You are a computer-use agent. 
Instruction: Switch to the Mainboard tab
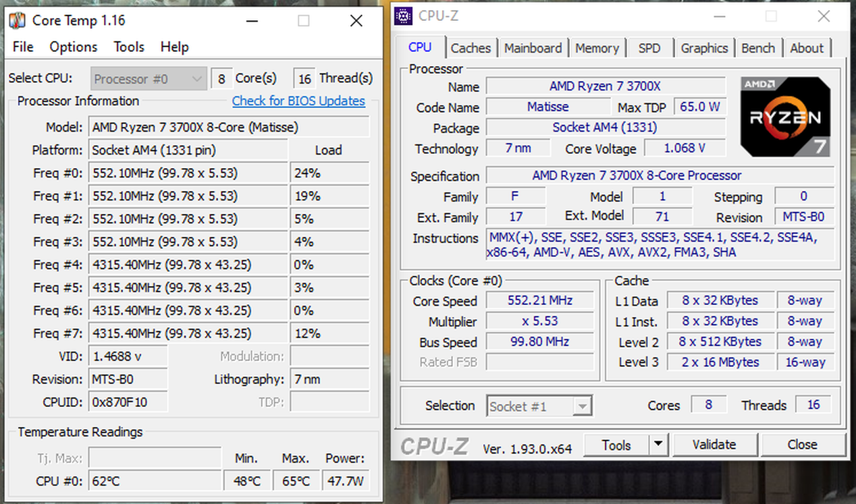[x=533, y=48]
